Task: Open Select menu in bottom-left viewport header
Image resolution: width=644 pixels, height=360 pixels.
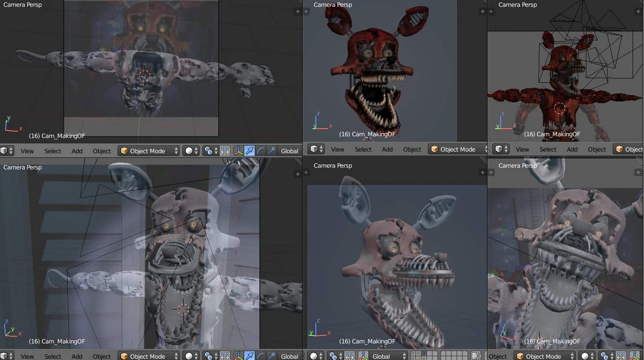Action: click(53, 356)
